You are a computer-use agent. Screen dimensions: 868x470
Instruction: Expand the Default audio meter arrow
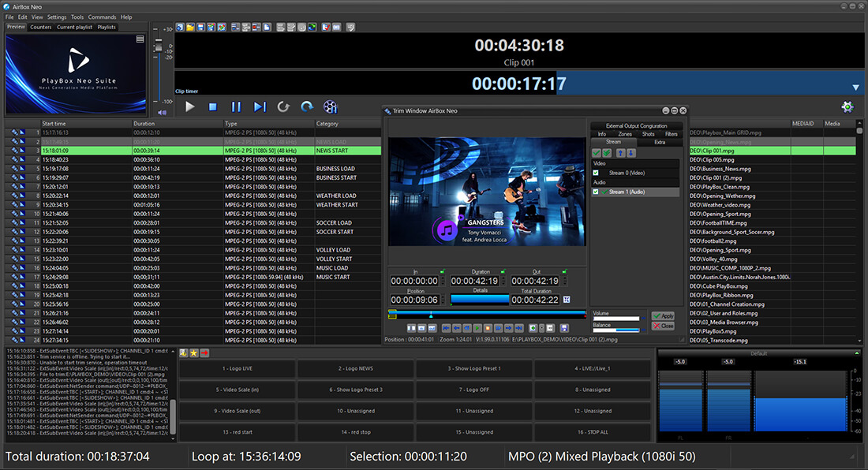(x=857, y=352)
